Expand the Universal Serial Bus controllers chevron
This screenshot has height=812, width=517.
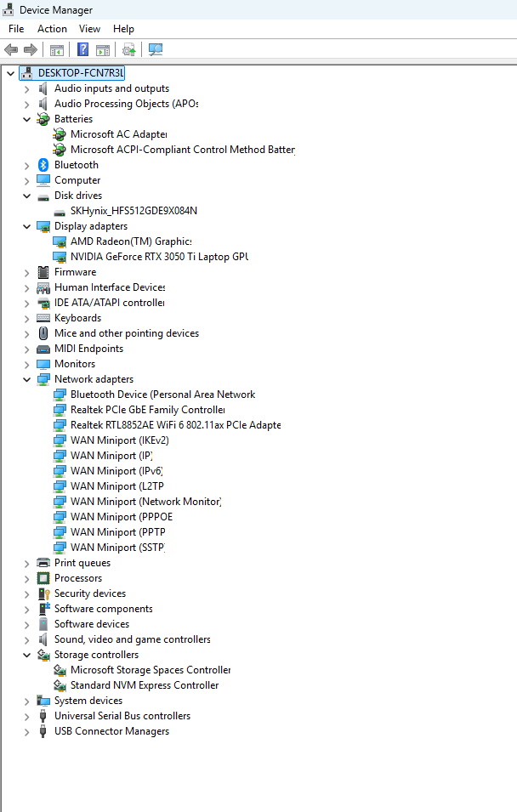(x=27, y=717)
